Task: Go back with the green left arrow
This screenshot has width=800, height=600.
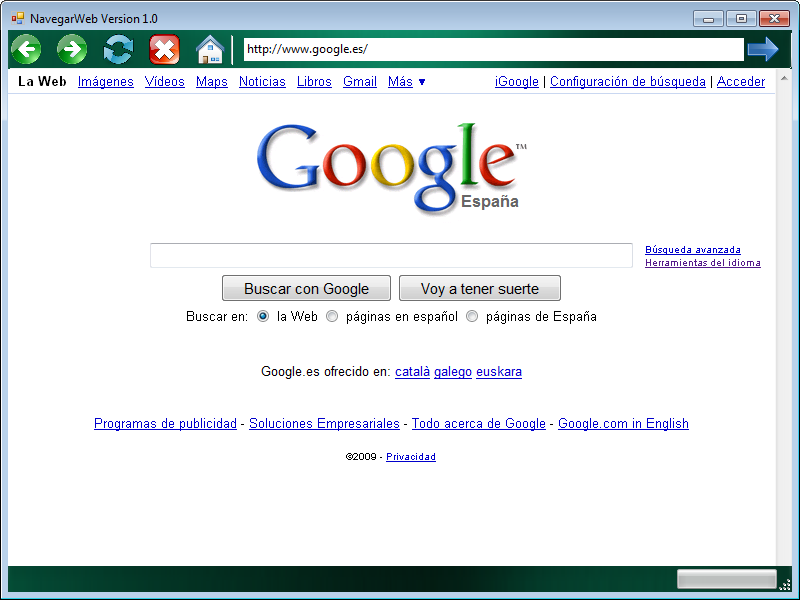Action: (x=26, y=49)
